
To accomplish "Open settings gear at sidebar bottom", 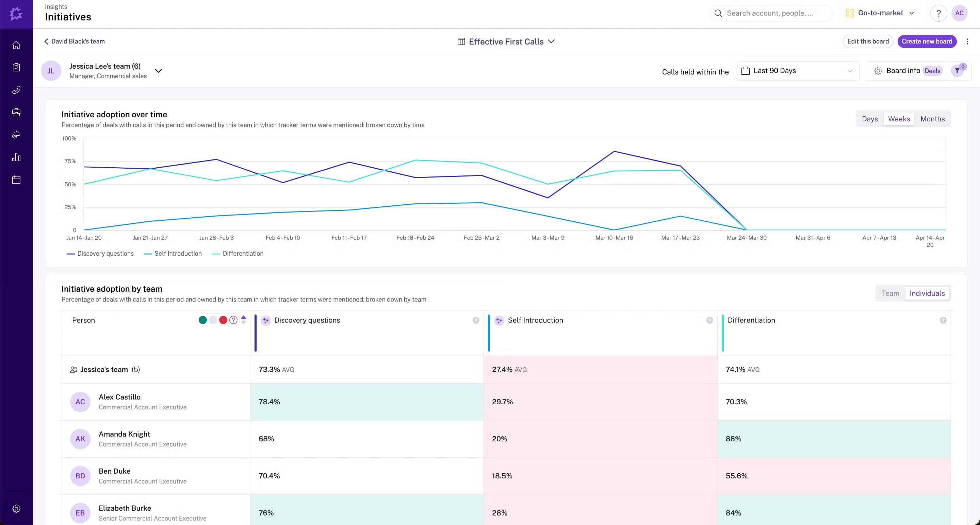I will pyautogui.click(x=16, y=508).
